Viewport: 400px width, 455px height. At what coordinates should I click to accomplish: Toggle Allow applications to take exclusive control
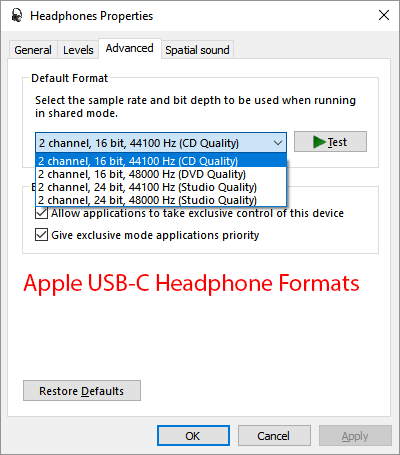[41, 213]
